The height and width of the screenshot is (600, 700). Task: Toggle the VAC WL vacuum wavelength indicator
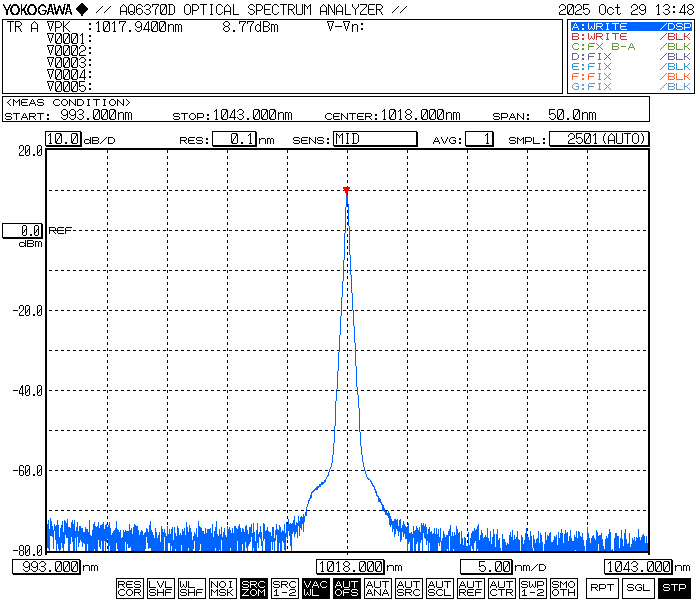point(316,588)
